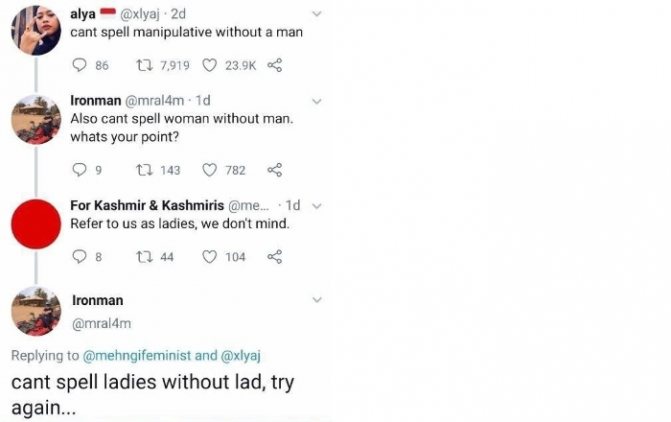Screen dimensions: 671x422
Task: Reply to alya's manipulative tweet
Action: pyautogui.click(x=81, y=65)
